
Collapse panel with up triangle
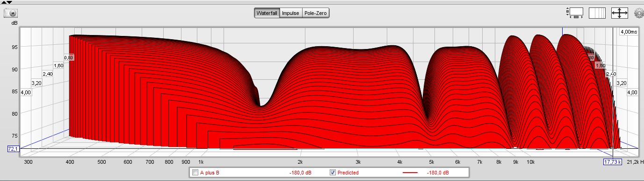point(4,2)
